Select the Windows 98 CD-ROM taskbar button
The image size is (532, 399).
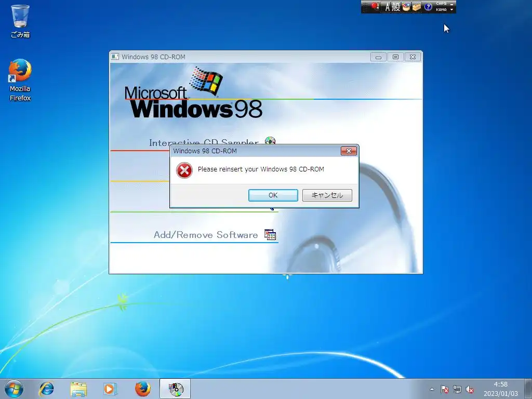(x=175, y=389)
